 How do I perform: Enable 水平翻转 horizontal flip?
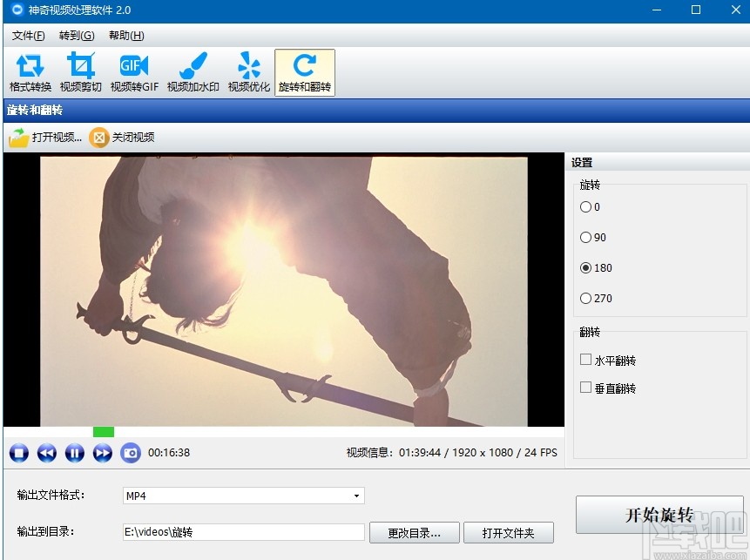(x=586, y=359)
